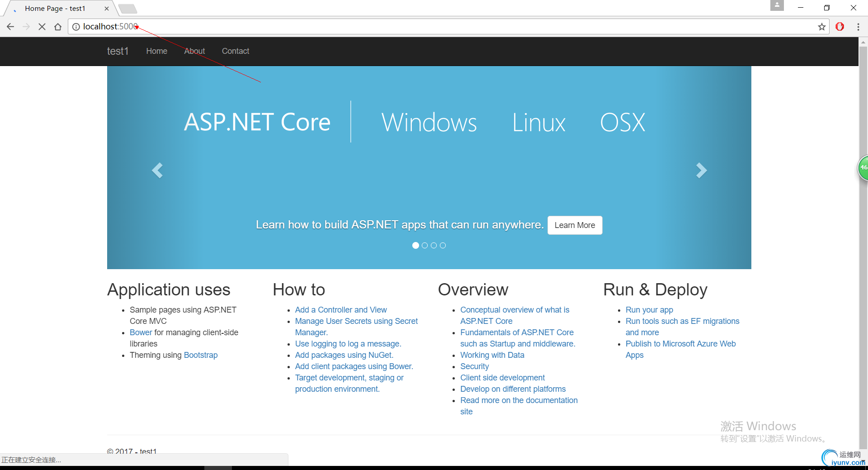This screenshot has height=470, width=868.
Task: Select the third carousel indicator dot
Action: 434,245
